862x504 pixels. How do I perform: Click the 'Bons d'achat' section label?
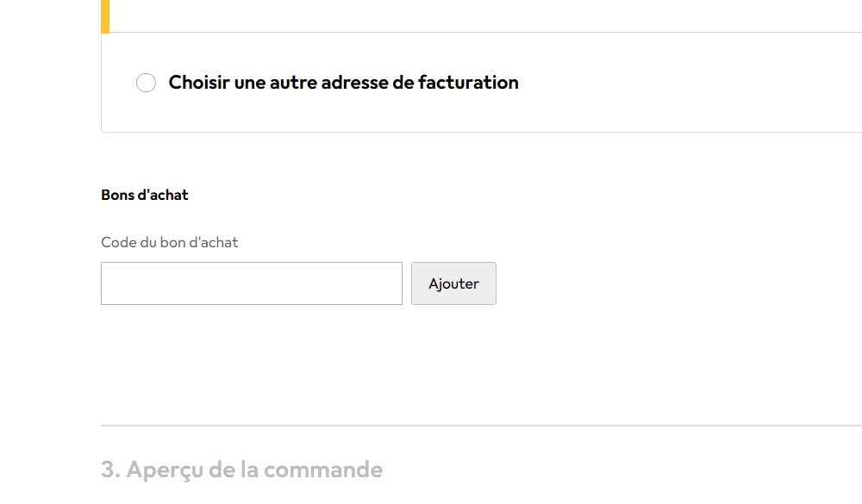(x=145, y=195)
